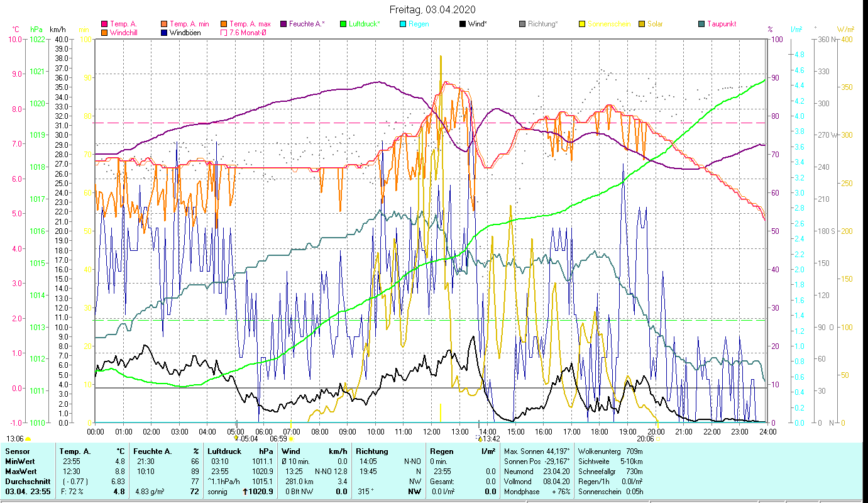
Task: Click the sunset sun icon at 20:06
Action: pos(657,439)
